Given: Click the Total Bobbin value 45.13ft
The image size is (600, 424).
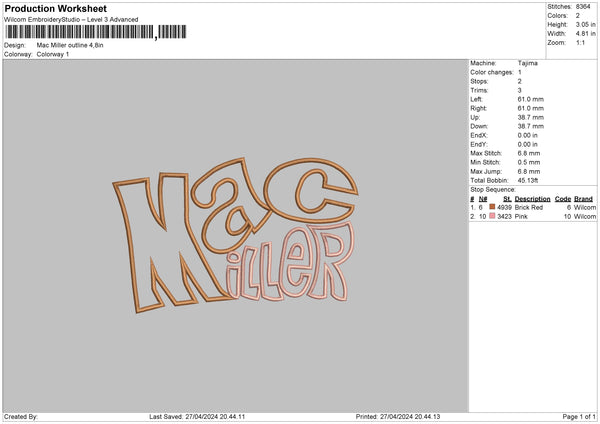Looking at the screenshot, I should point(528,180).
